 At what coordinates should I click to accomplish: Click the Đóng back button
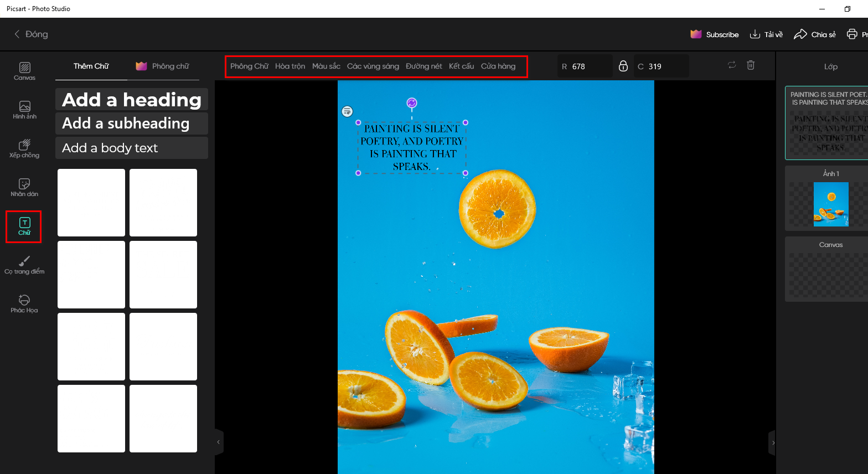click(x=31, y=34)
